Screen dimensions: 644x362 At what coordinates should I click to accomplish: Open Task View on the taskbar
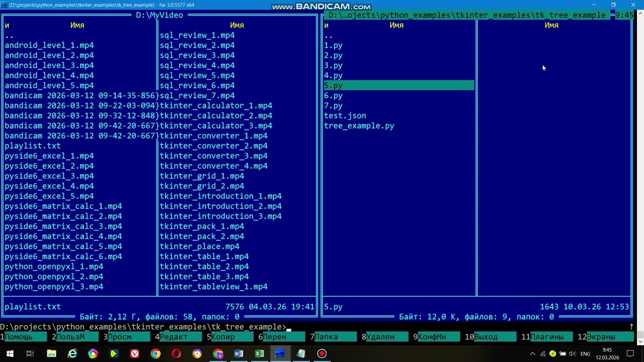coord(30,354)
